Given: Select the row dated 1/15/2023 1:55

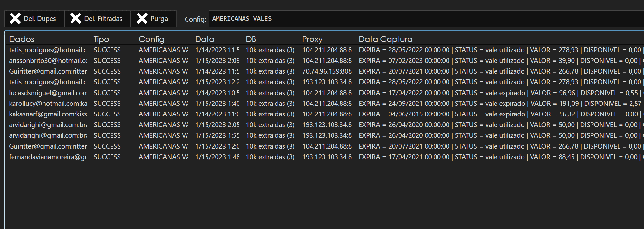Looking at the screenshot, I should [x=322, y=135].
